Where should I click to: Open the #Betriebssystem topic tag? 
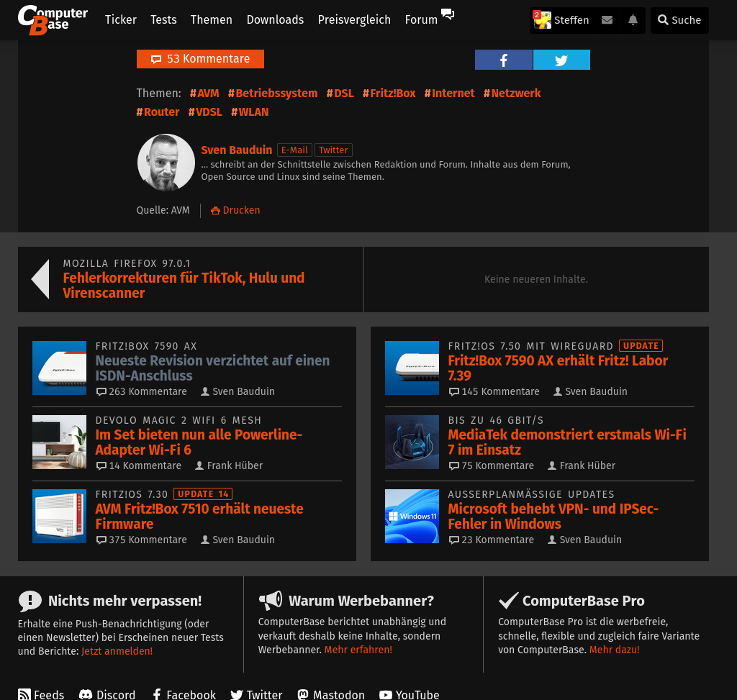click(x=273, y=93)
